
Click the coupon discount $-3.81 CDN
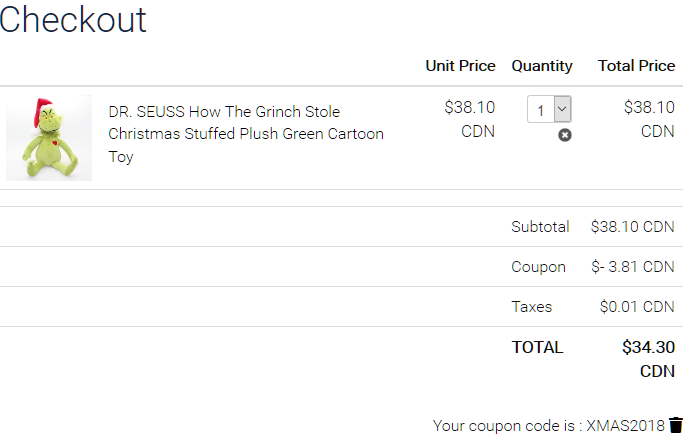click(632, 267)
